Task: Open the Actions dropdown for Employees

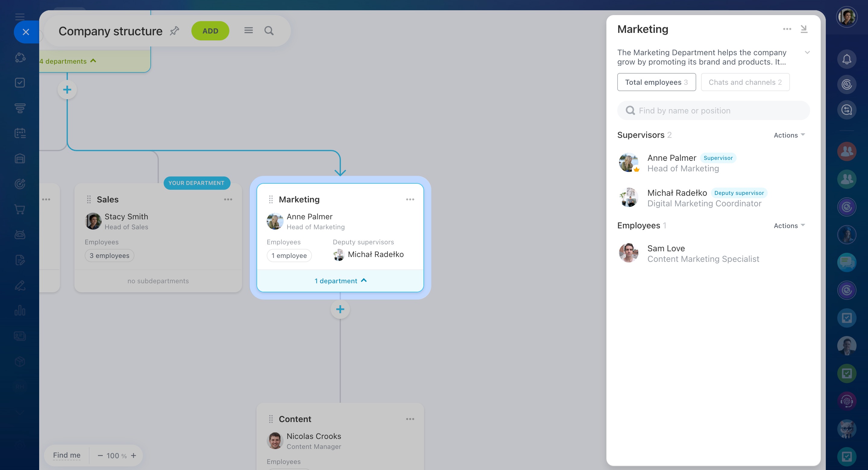Action: [789, 226]
